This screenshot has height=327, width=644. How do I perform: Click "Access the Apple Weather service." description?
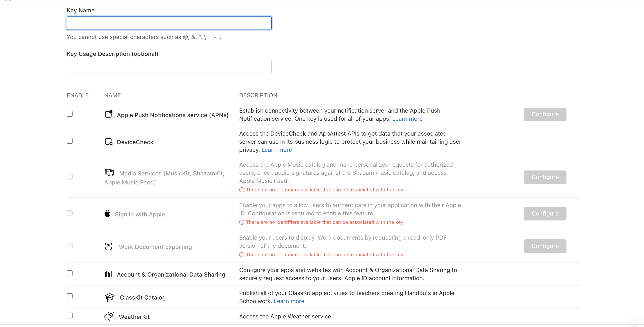pos(286,316)
